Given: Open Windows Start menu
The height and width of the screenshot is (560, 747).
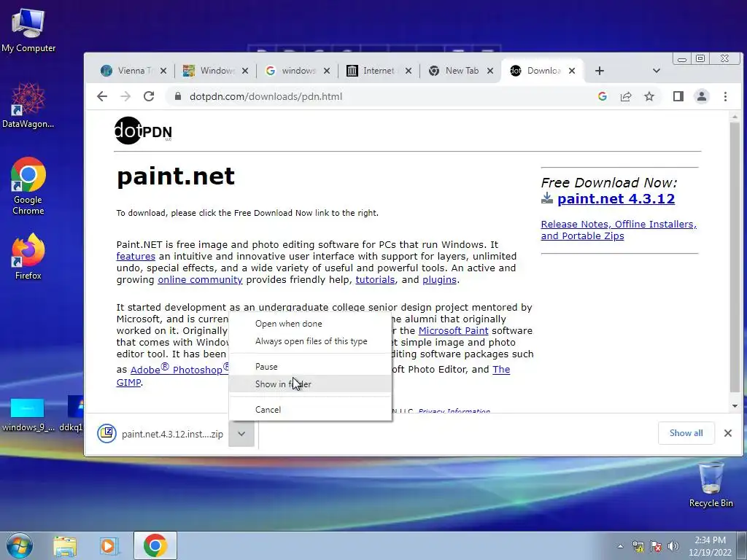Looking at the screenshot, I should pyautogui.click(x=19, y=545).
